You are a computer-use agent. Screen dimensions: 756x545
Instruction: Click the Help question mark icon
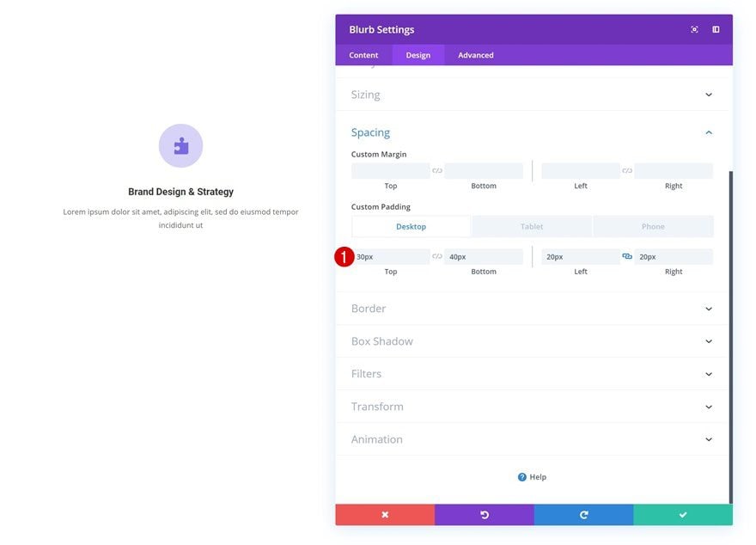tap(522, 477)
